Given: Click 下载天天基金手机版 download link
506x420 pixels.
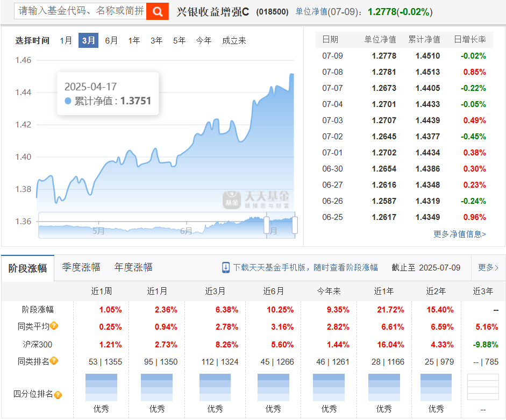Looking at the screenshot, I should [305, 268].
